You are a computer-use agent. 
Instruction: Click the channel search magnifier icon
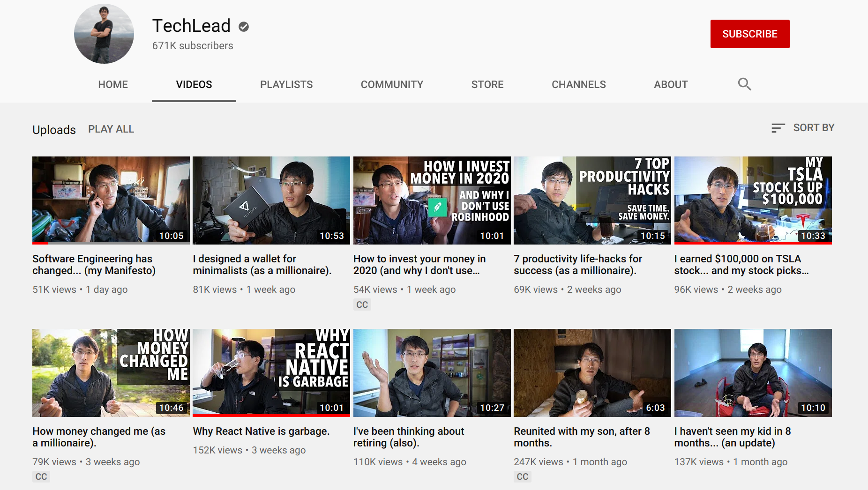tap(744, 84)
